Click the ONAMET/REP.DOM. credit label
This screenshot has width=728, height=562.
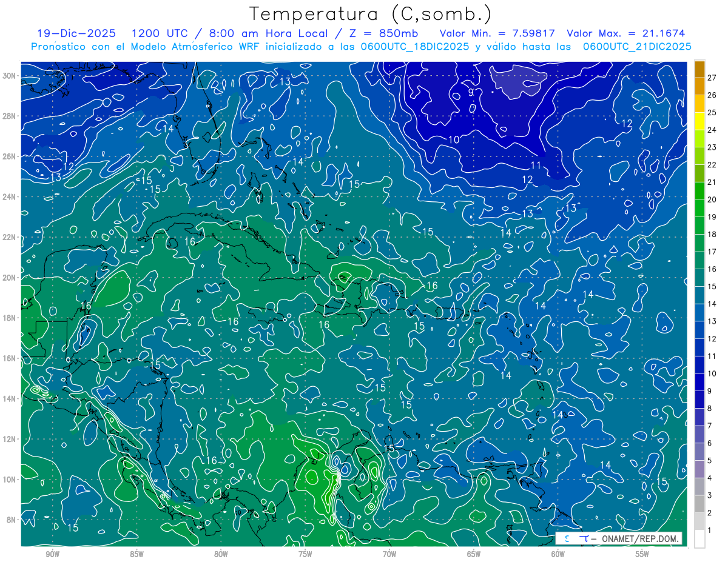click(640, 539)
